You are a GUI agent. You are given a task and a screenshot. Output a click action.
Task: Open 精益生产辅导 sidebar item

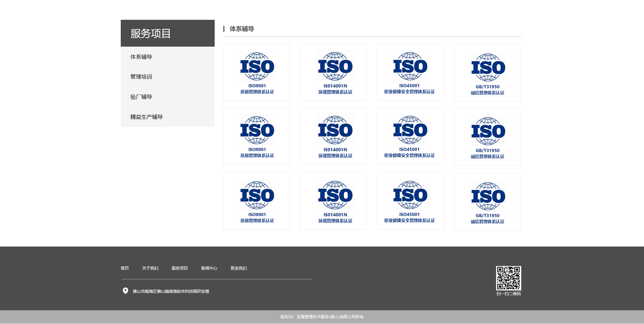[x=147, y=117]
